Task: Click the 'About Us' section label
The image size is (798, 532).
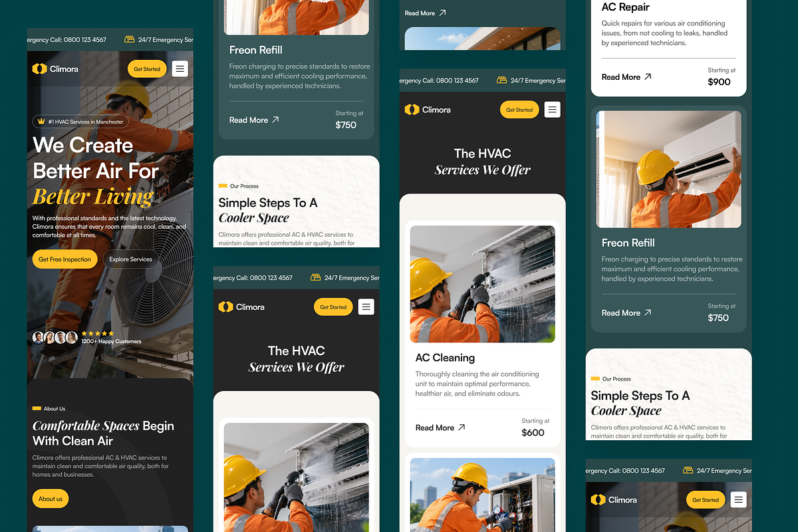Action: [55, 408]
